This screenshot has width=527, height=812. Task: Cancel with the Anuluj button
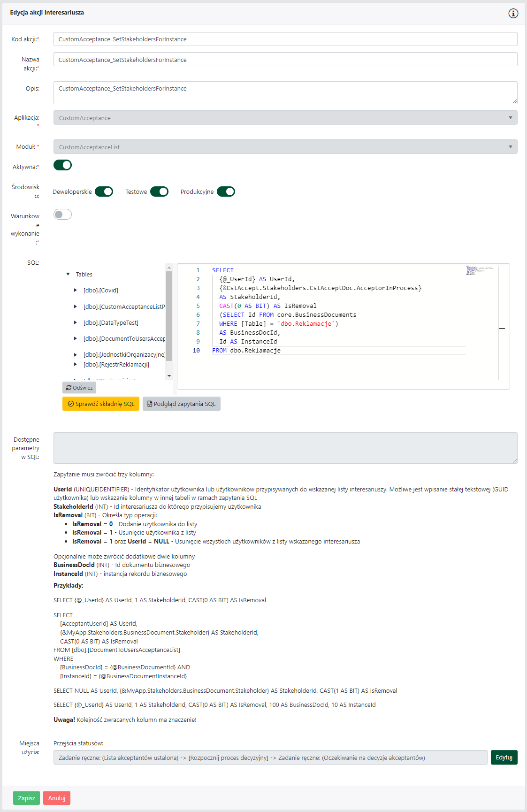coord(57,798)
